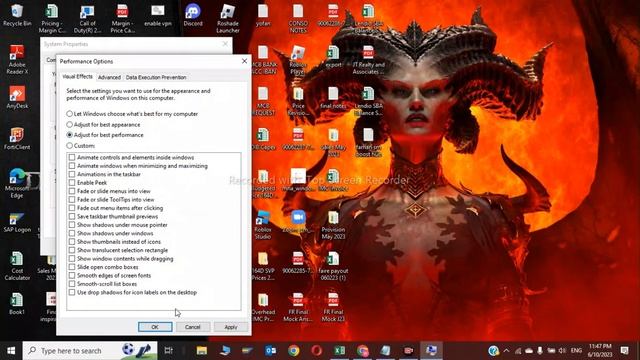Open the Recycle Bin desktop icon

click(x=17, y=15)
